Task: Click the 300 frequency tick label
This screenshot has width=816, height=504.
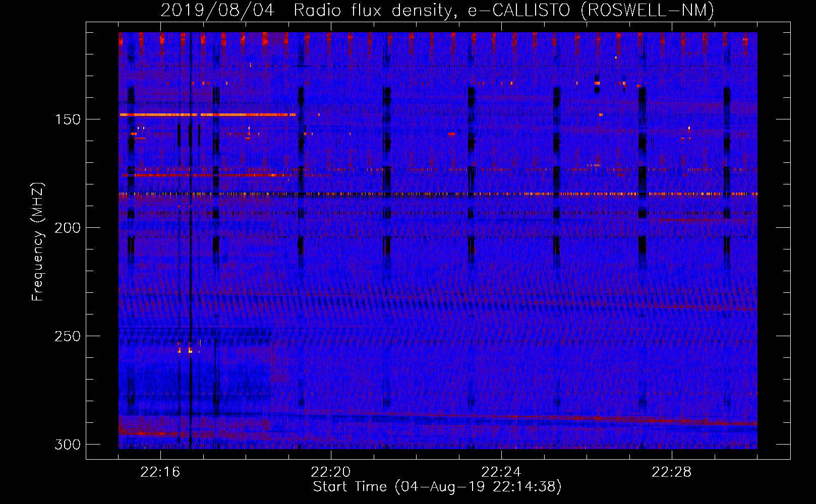Action: coord(67,445)
